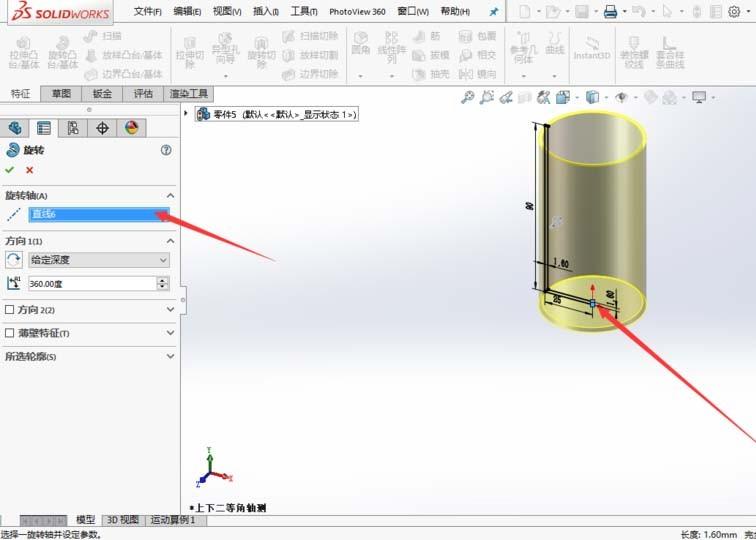
Task: Click the 360.00度 angle input field
Action: pos(92,284)
